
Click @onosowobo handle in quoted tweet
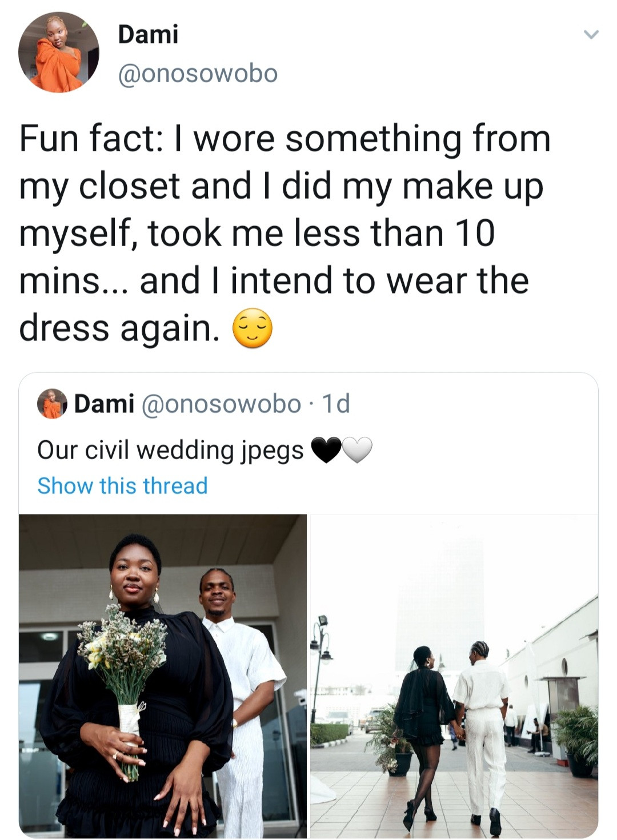220,404
